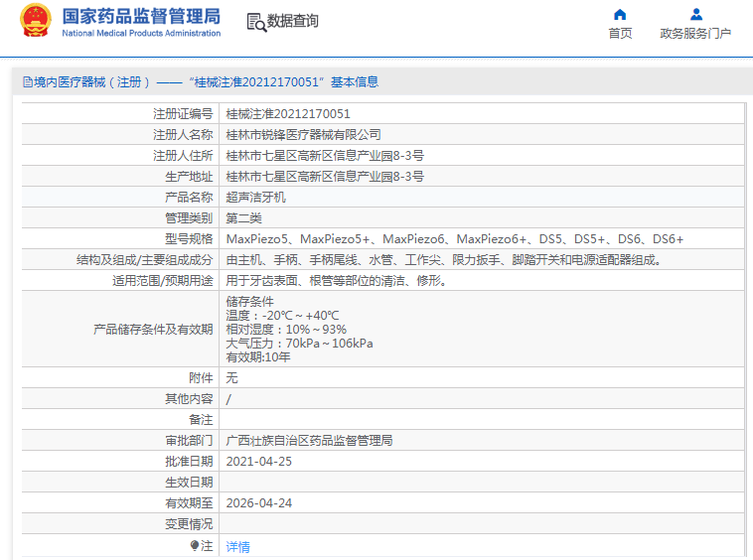Click National Medical Products Administration subtitle
The image size is (753, 560).
tap(141, 33)
